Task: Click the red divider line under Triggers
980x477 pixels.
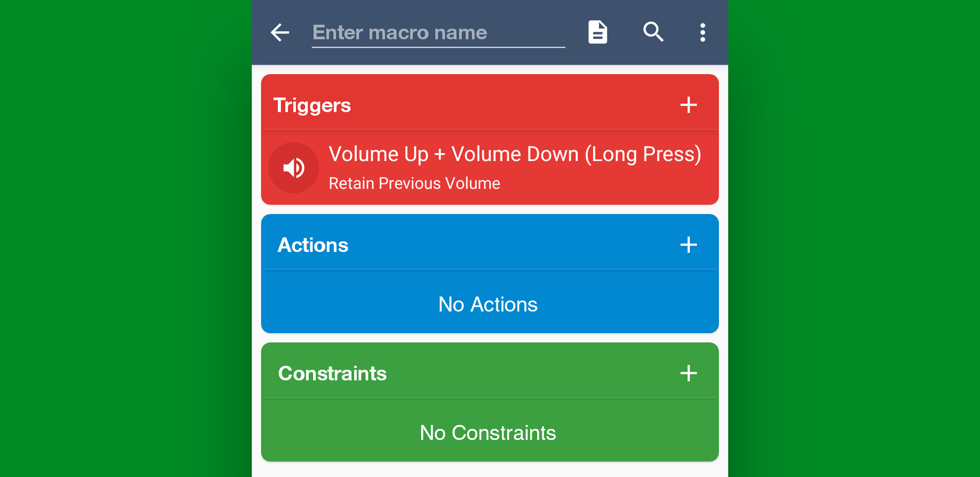Action: (490, 130)
